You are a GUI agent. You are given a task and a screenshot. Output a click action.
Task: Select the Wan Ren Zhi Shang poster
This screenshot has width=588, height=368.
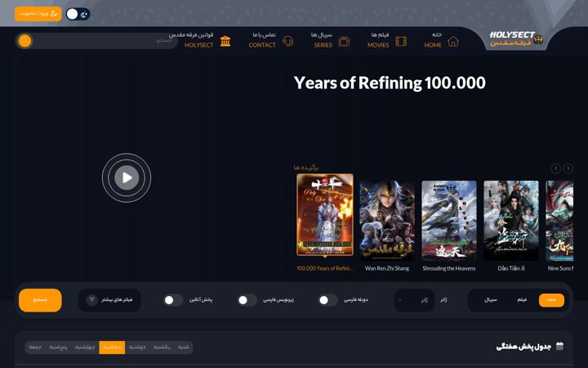387,221
